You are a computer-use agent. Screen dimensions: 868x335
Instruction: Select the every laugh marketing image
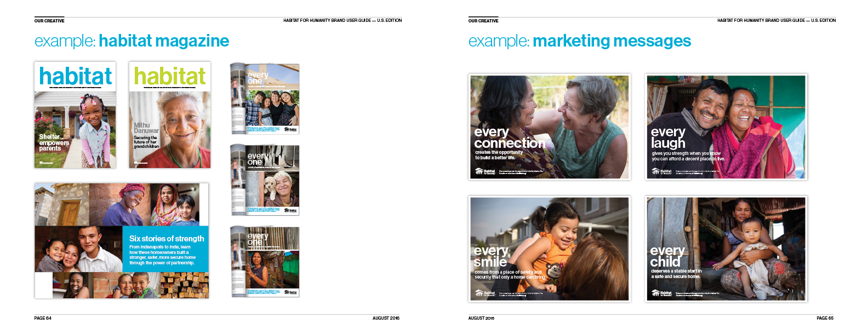[x=726, y=127]
